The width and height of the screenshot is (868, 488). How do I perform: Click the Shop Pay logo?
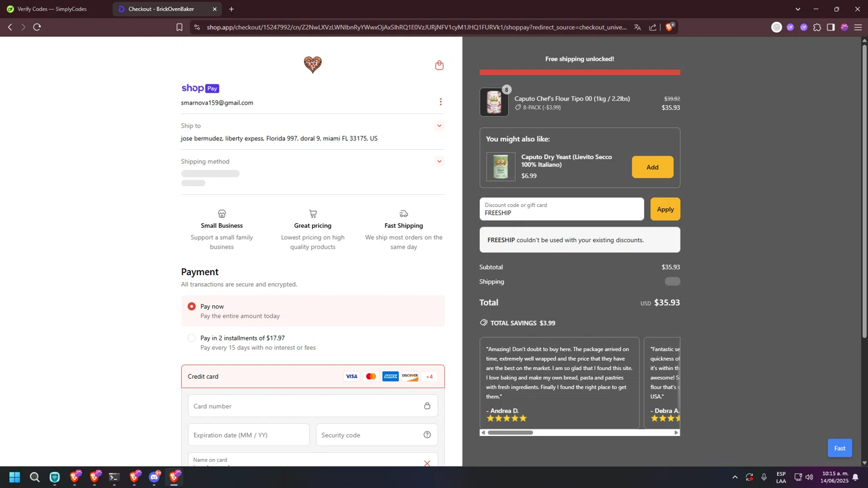[200, 88]
